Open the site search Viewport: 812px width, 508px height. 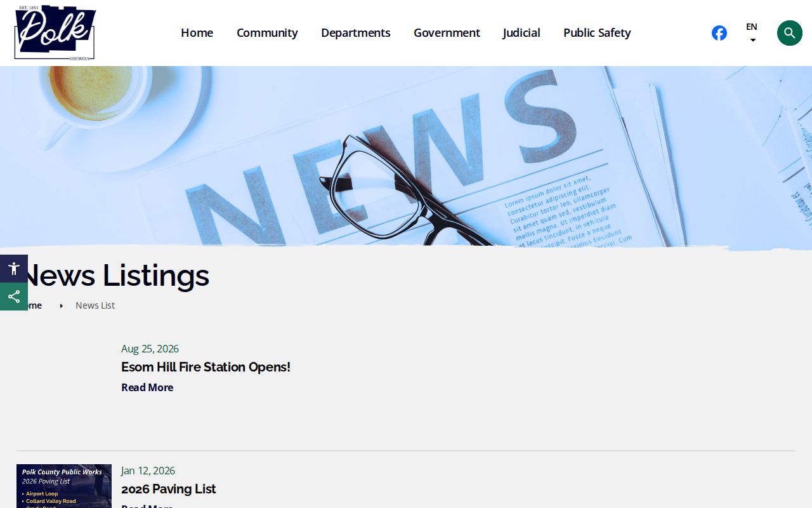pos(790,33)
